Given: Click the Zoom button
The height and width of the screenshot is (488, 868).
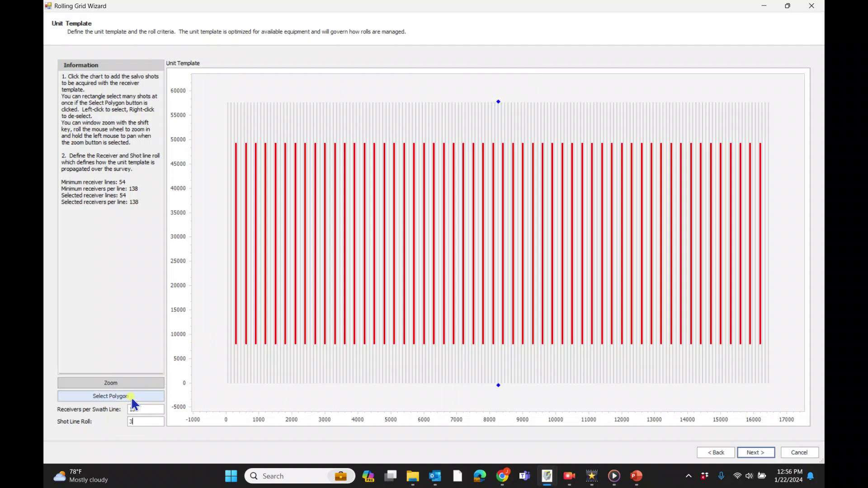Looking at the screenshot, I should point(110,383).
